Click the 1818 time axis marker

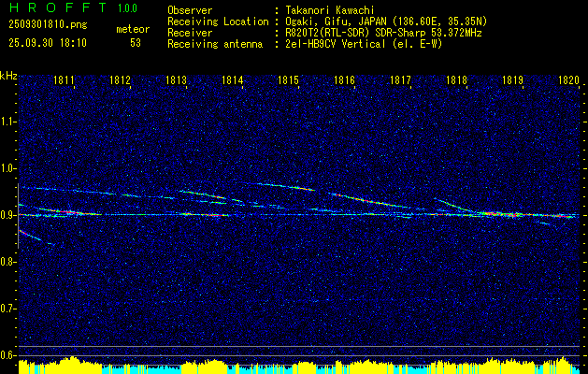tap(457, 79)
